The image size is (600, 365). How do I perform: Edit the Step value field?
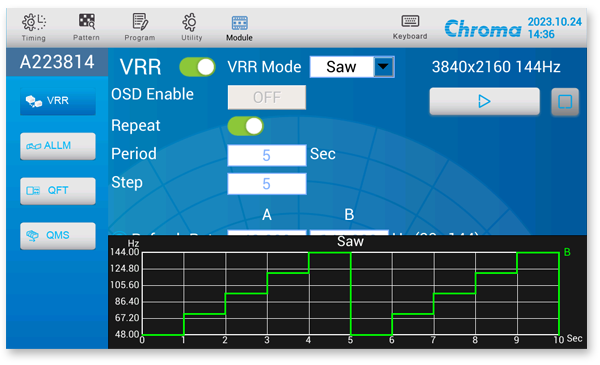pos(267,184)
